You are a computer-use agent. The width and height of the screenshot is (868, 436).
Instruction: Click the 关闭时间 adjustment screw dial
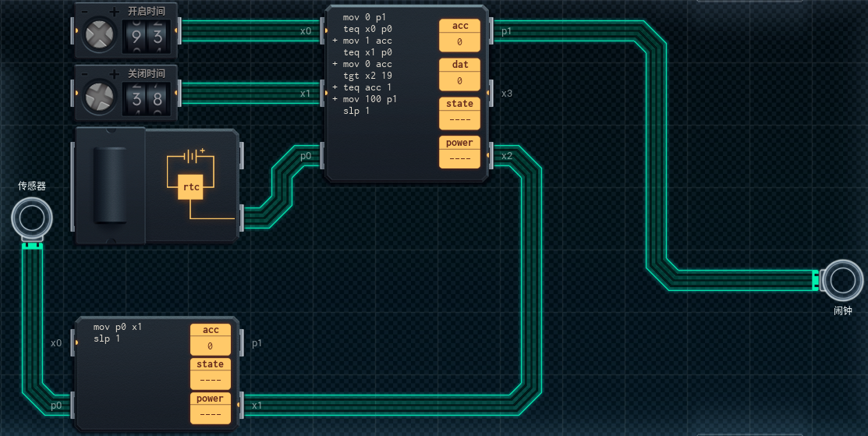100,97
